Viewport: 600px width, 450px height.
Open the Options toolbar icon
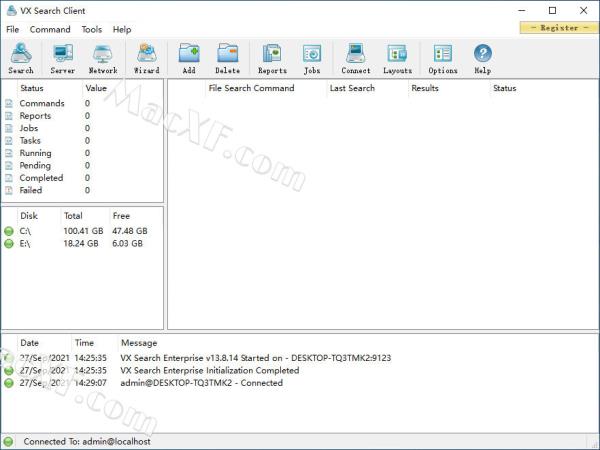(x=443, y=58)
